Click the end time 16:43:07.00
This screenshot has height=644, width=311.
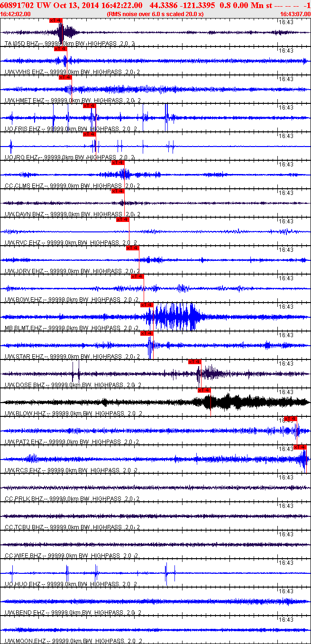click(295, 14)
